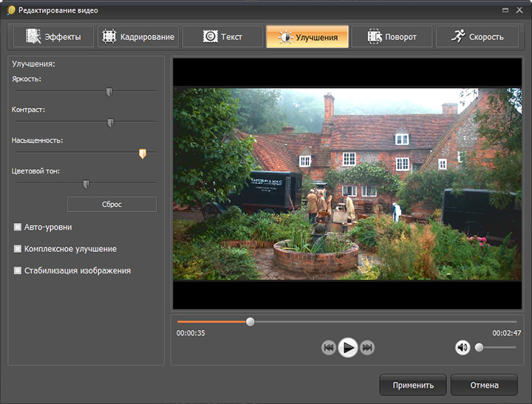Screen dimensions: 532x404
Task: Click the app icon in title bar
Action: (x=11, y=10)
